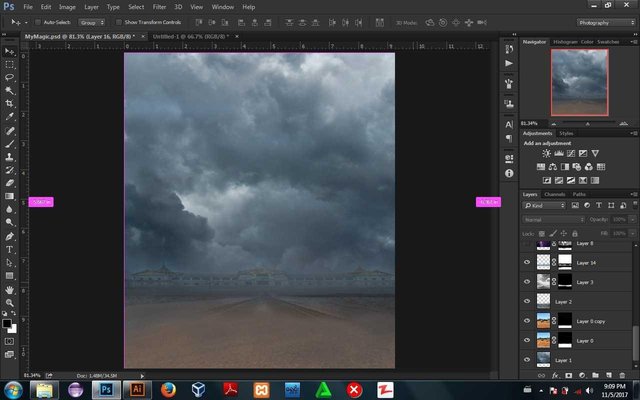Select the Clone Stamp tool
Viewport: 640px width, 400px height.
(9, 157)
